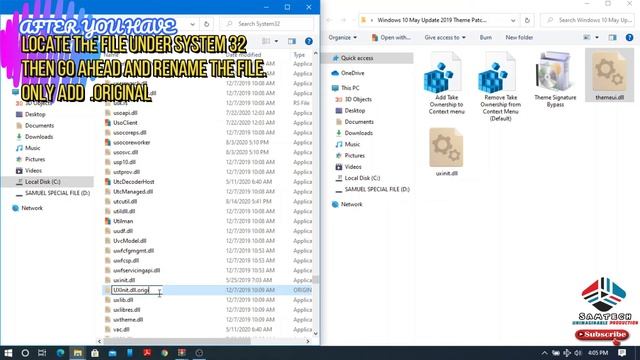Open Task View on the taskbar
The image size is (640, 360).
click(42, 353)
